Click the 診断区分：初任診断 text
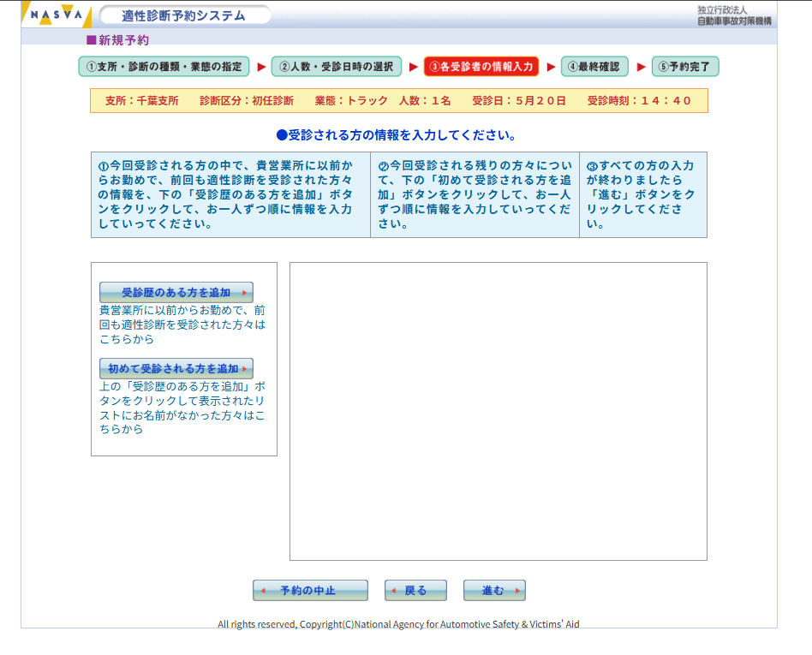812x655 pixels. (x=247, y=100)
